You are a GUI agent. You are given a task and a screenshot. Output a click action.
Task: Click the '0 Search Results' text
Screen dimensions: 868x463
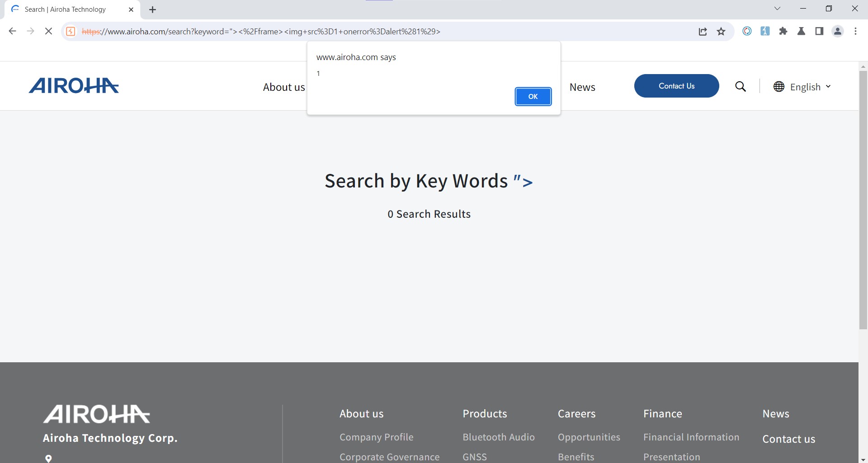[429, 214]
